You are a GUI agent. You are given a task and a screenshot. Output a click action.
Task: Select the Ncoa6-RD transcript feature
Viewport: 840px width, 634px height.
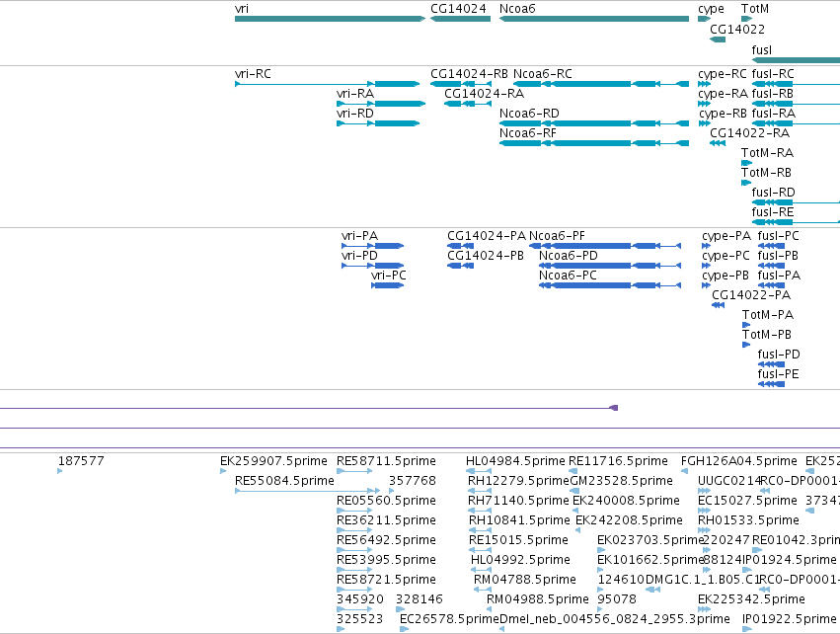(x=594, y=123)
